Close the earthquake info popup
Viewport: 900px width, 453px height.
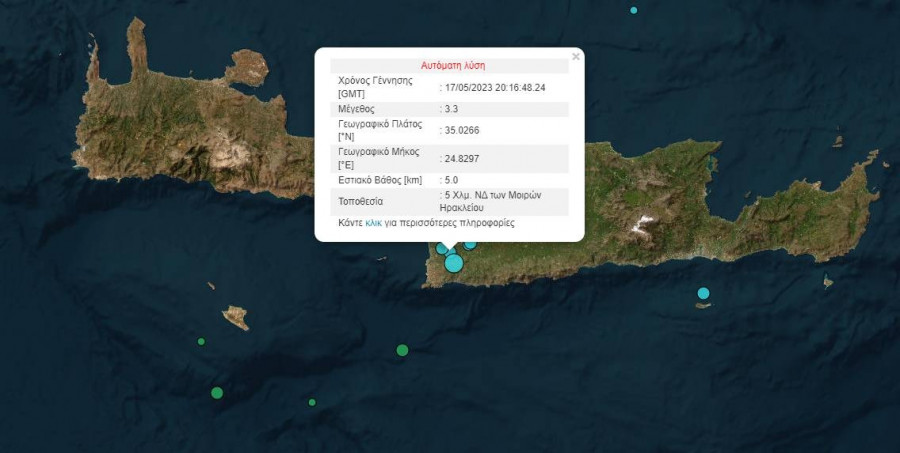point(575,57)
